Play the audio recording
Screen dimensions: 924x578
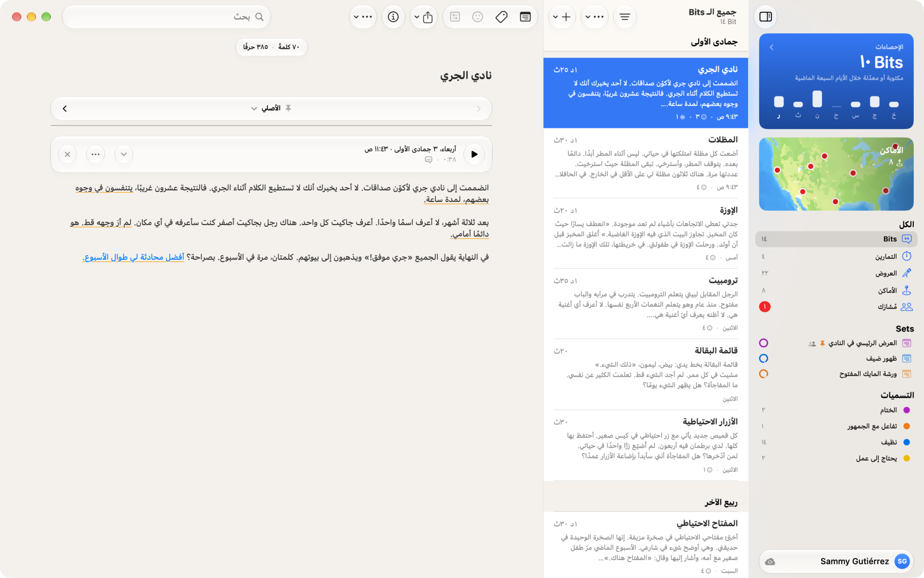pyautogui.click(x=474, y=154)
